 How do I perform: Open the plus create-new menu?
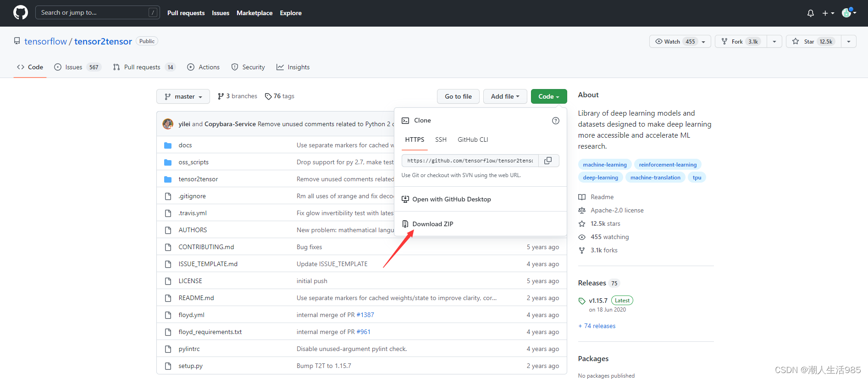click(828, 13)
